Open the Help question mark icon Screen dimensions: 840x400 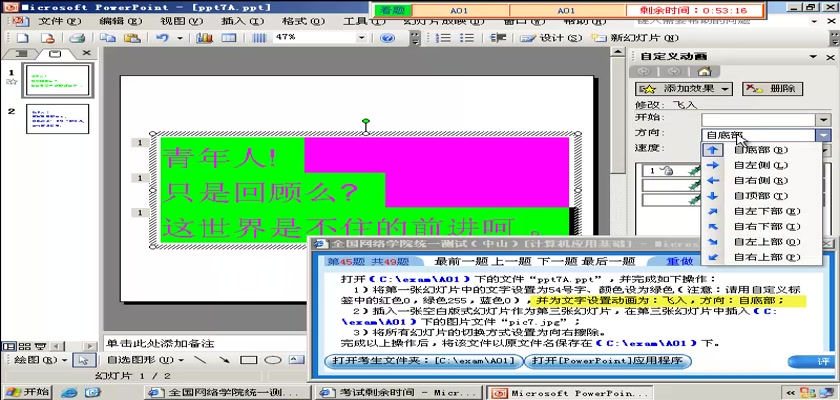pyautogui.click(x=387, y=37)
